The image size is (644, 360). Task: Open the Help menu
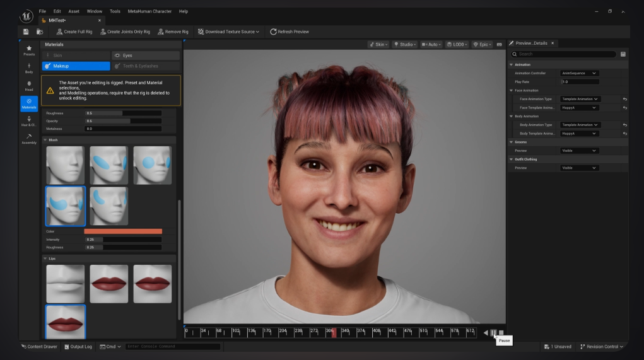pos(184,11)
